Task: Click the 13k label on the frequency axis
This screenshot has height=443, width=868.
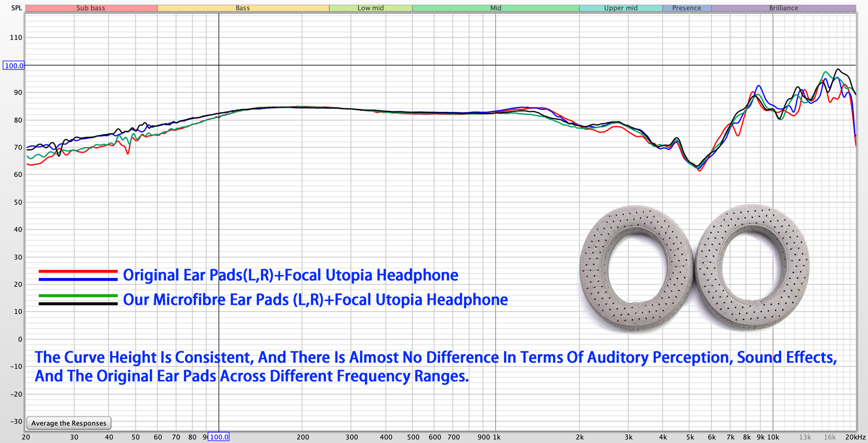Action: (x=805, y=437)
